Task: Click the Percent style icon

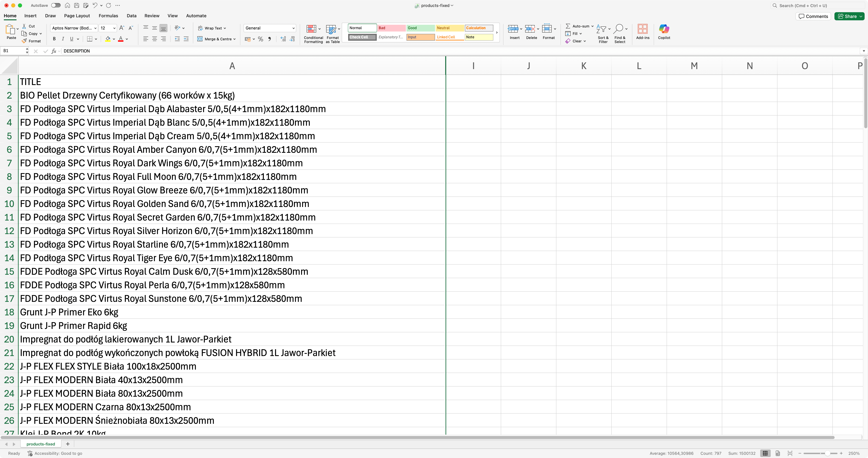Action: pos(260,39)
